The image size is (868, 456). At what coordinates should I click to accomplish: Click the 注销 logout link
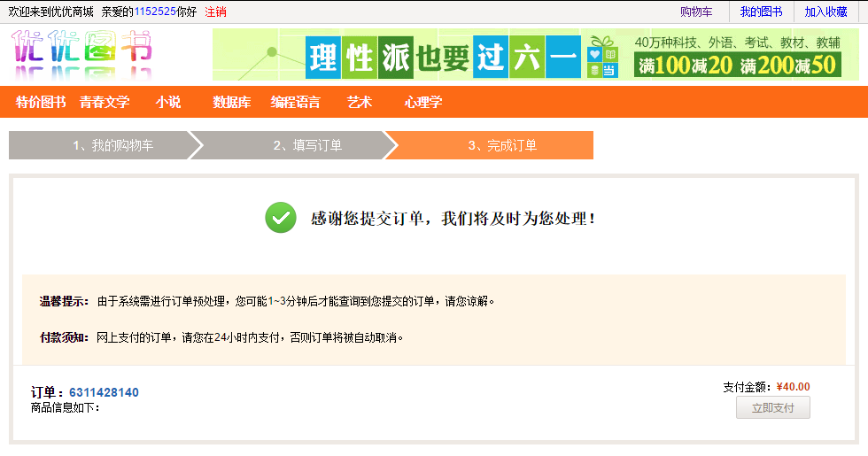click(x=215, y=12)
